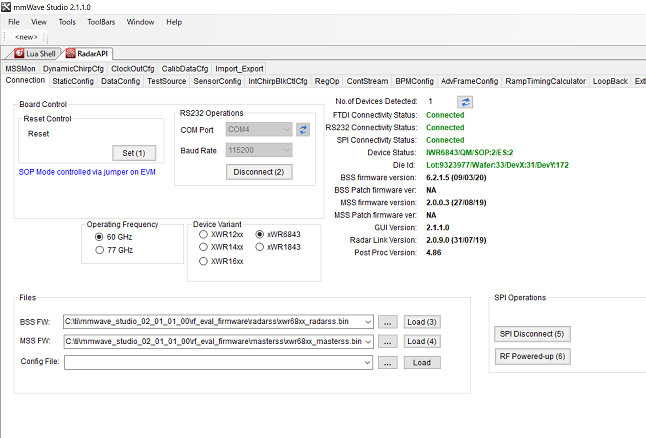This screenshot has height=438, width=646.
Task: Open the File menu
Action: [x=14, y=22]
